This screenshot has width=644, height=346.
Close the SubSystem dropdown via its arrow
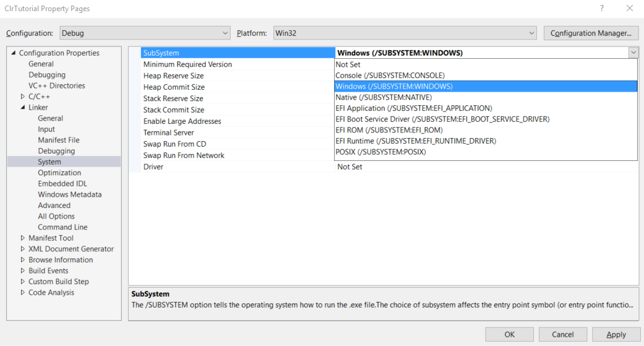point(633,53)
